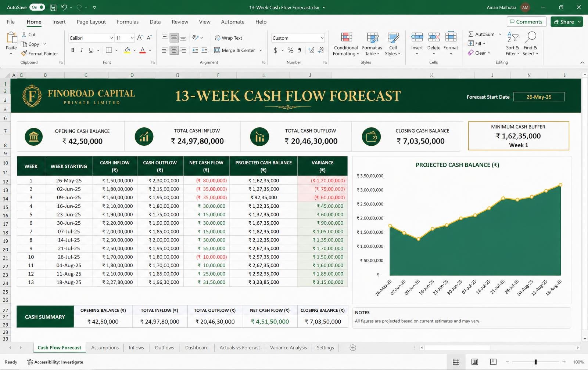
Task: Apply Comma Style number format
Action: coord(300,50)
